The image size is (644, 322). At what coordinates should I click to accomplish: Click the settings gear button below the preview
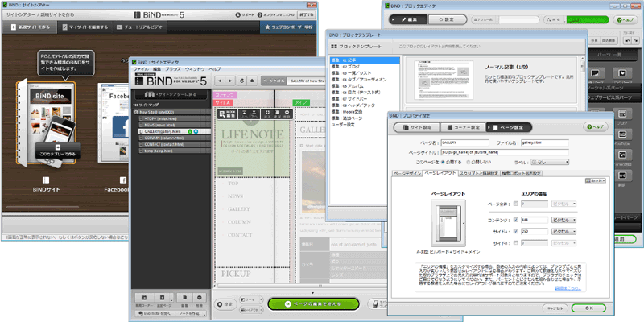coord(226,303)
